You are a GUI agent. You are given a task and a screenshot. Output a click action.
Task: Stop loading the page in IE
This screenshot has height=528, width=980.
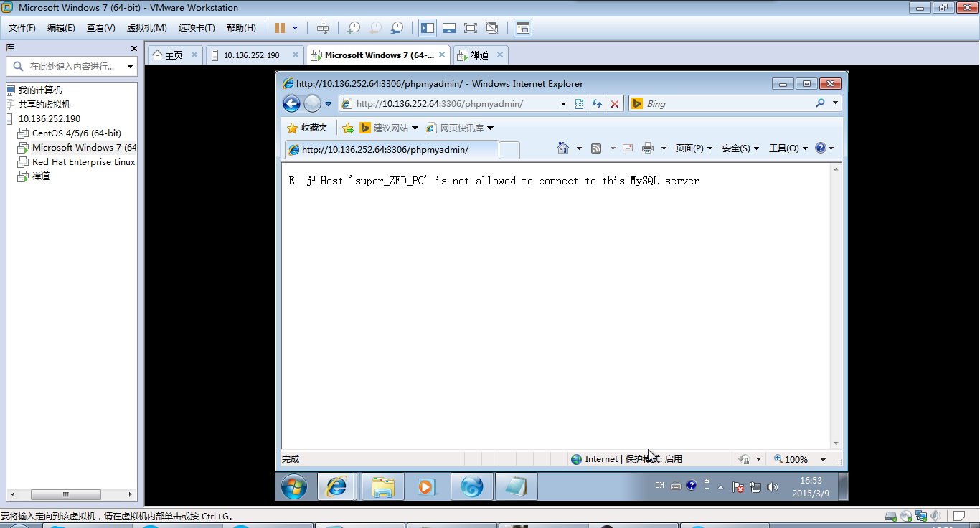615,104
